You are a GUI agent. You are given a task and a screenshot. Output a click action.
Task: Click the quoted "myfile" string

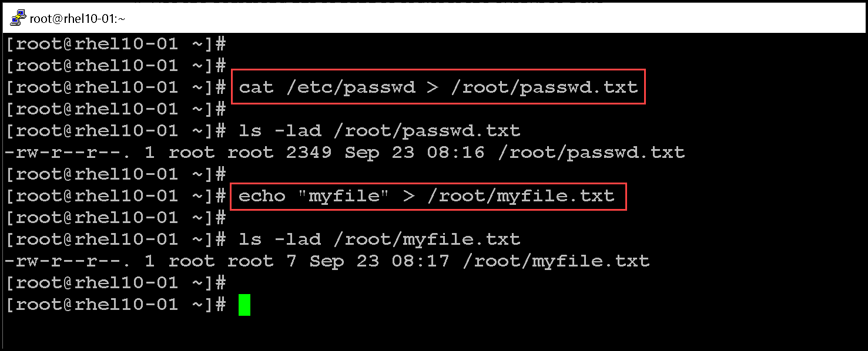pos(344,196)
